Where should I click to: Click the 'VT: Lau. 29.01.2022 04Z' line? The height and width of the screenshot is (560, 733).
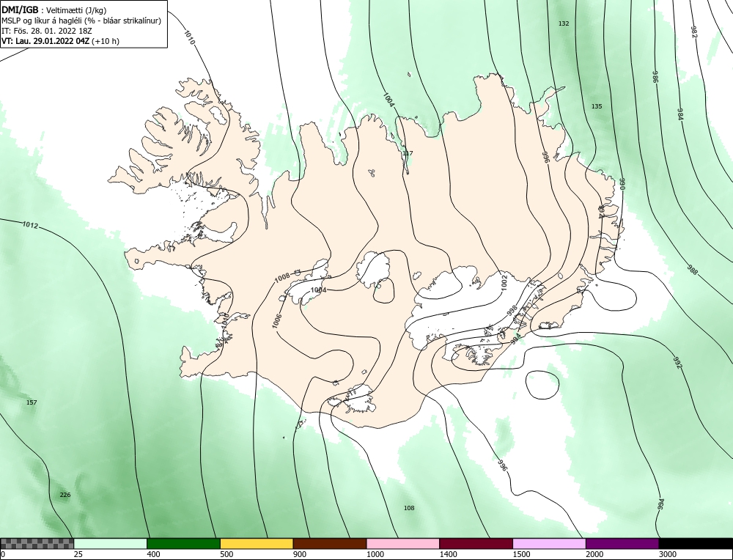point(60,40)
